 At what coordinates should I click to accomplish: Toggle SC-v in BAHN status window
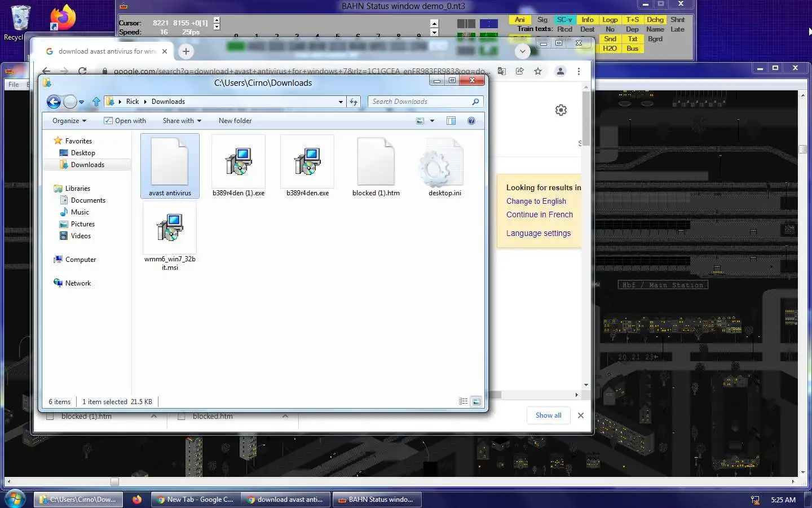564,20
